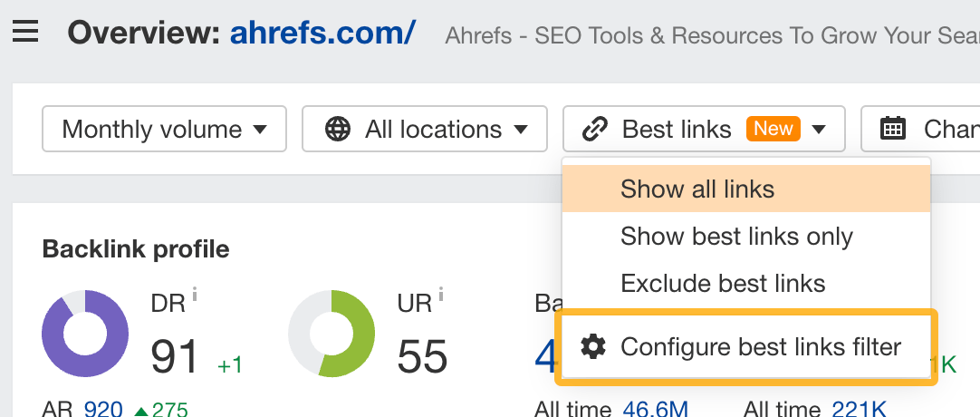
Task: Choose Show best links only
Action: coord(736,237)
